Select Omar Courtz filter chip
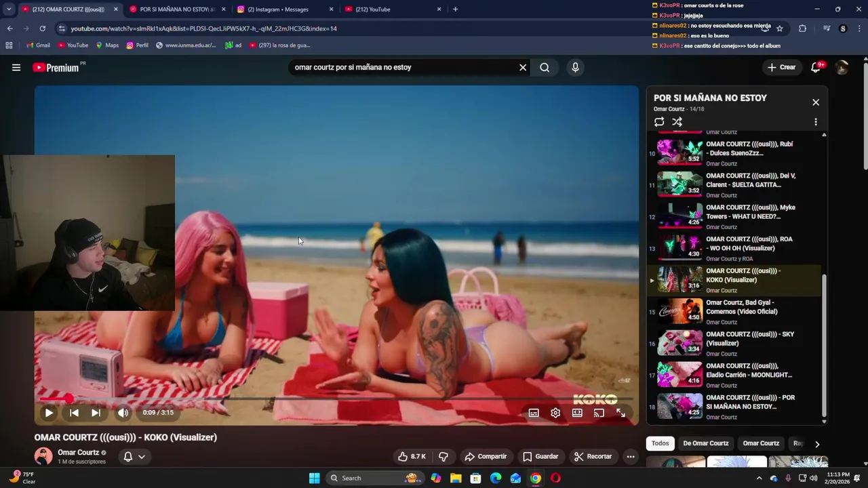The width and height of the screenshot is (868, 488). point(761,443)
